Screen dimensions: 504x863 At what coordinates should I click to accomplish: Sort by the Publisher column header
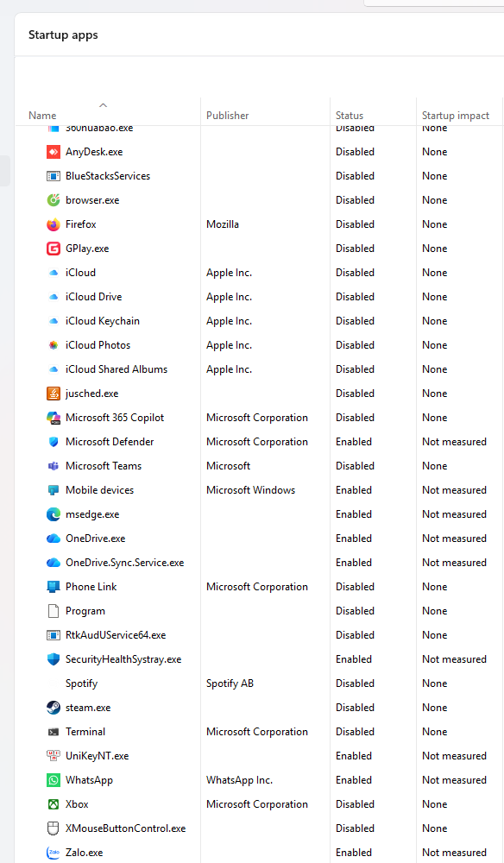click(227, 116)
